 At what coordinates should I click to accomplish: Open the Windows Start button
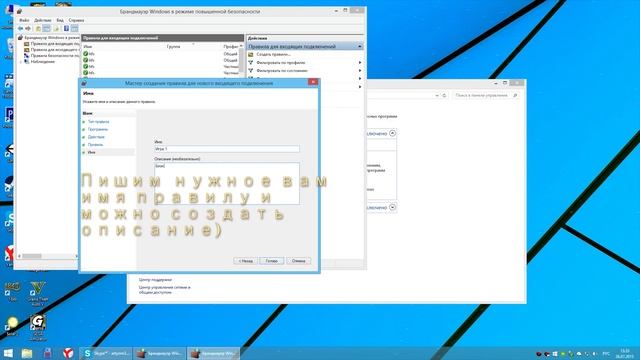8,353
